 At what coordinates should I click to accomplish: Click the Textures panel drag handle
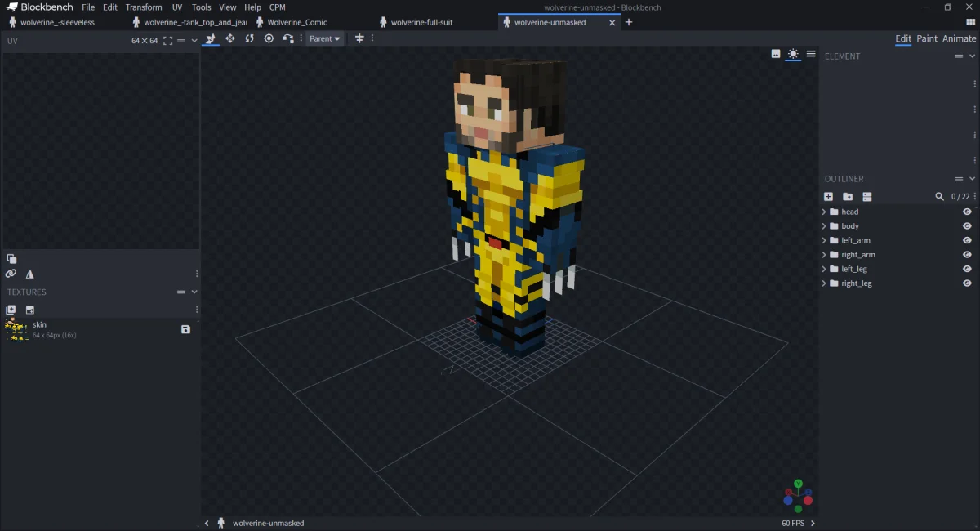click(181, 292)
